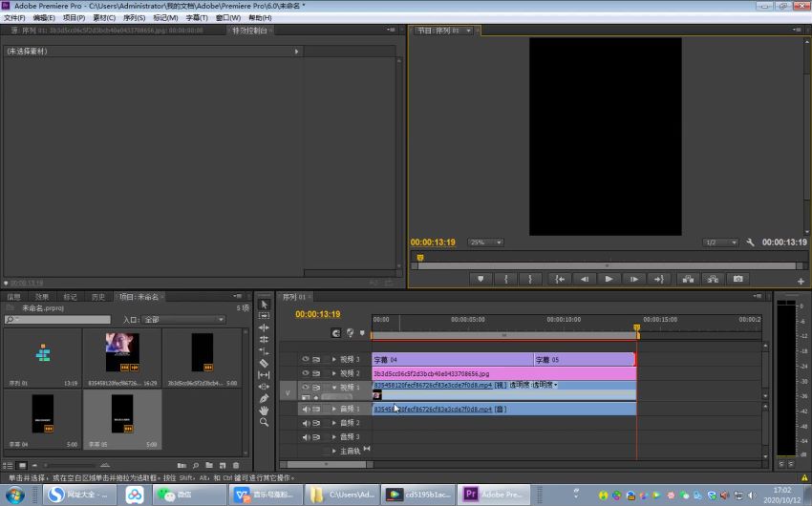
Task: Switch to the 效果 tab
Action: 42,297
